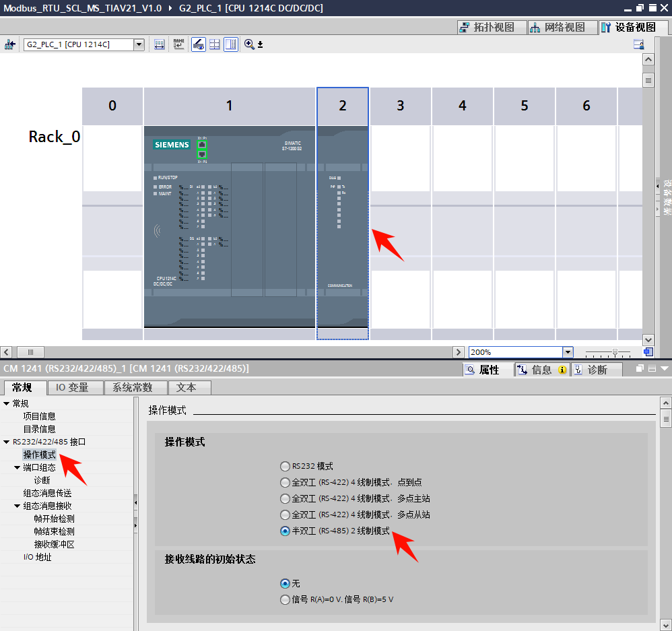Click the download arrow next to zoom
This screenshot has width=672, height=631.
point(260,44)
